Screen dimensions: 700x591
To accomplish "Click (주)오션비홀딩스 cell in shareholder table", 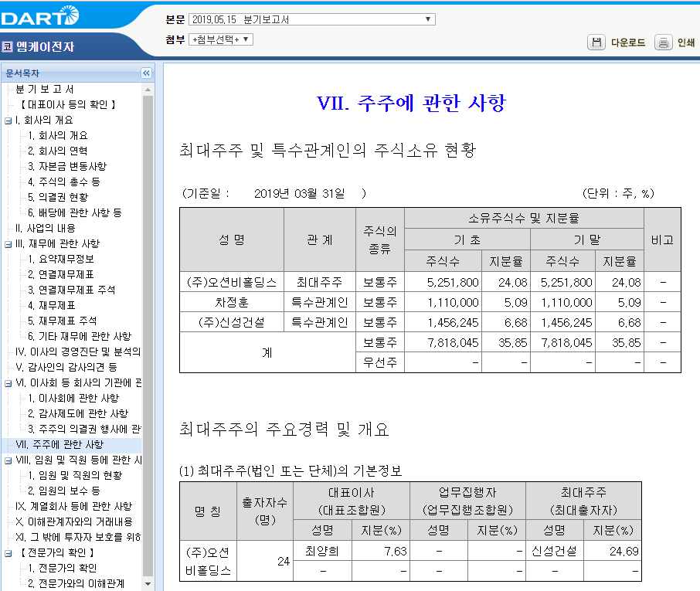I will point(232,282).
